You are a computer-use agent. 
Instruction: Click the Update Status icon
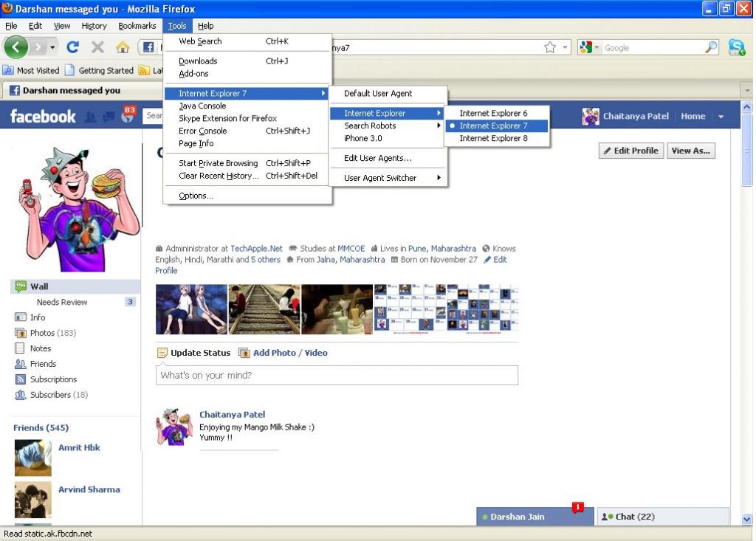coord(162,353)
